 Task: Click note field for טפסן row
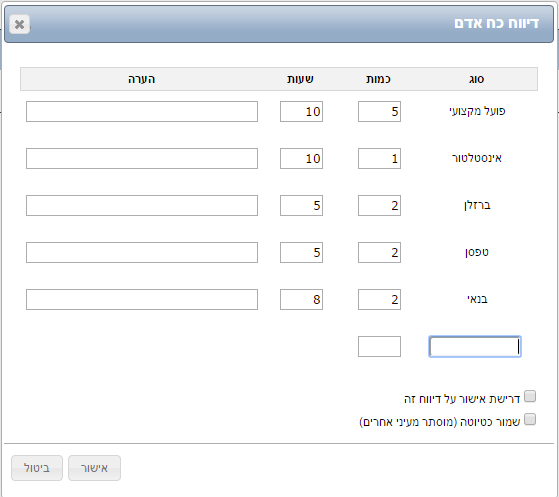click(142, 252)
